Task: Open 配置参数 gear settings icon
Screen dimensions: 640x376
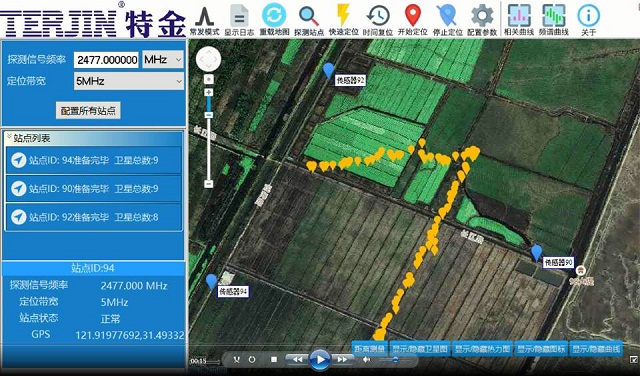Action: click(x=482, y=16)
